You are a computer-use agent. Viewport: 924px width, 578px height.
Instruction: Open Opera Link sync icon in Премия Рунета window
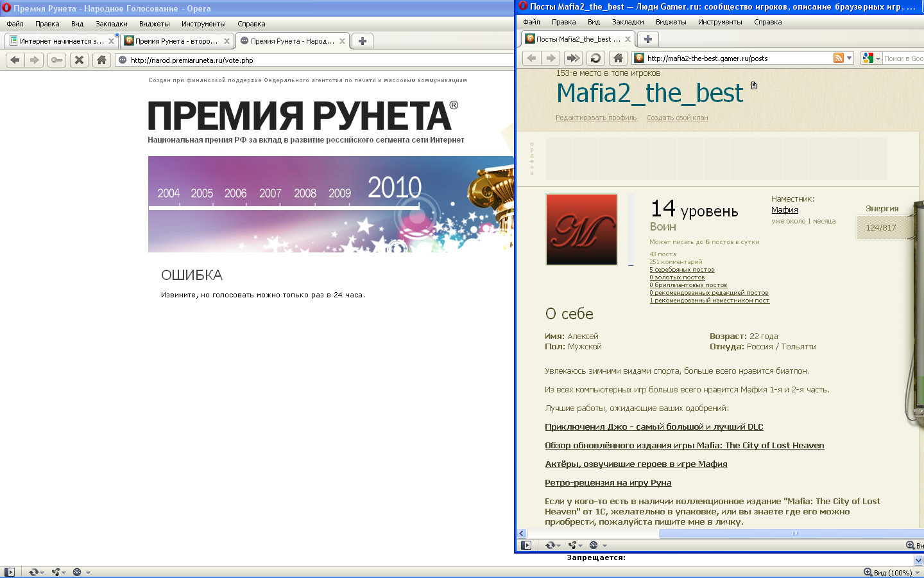coord(36,572)
